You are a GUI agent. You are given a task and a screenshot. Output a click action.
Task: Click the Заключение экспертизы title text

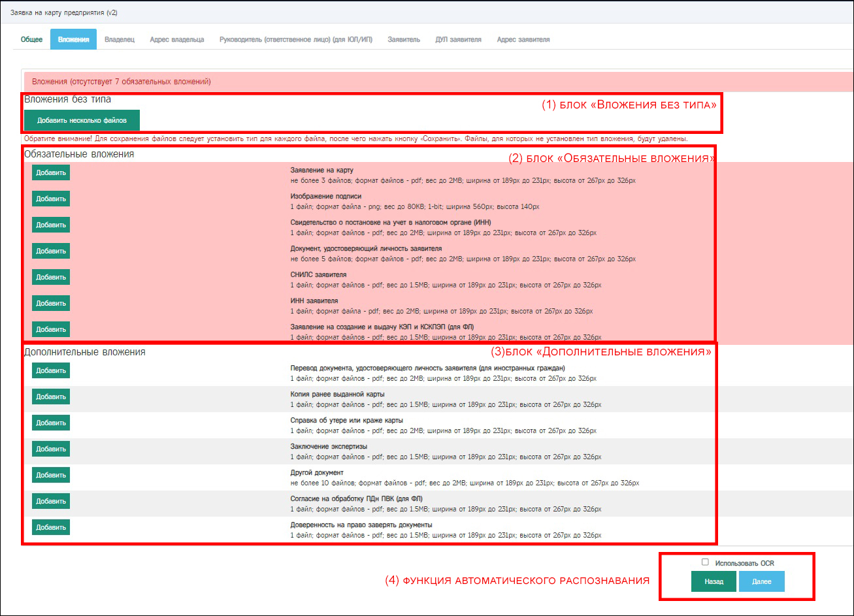click(x=329, y=446)
